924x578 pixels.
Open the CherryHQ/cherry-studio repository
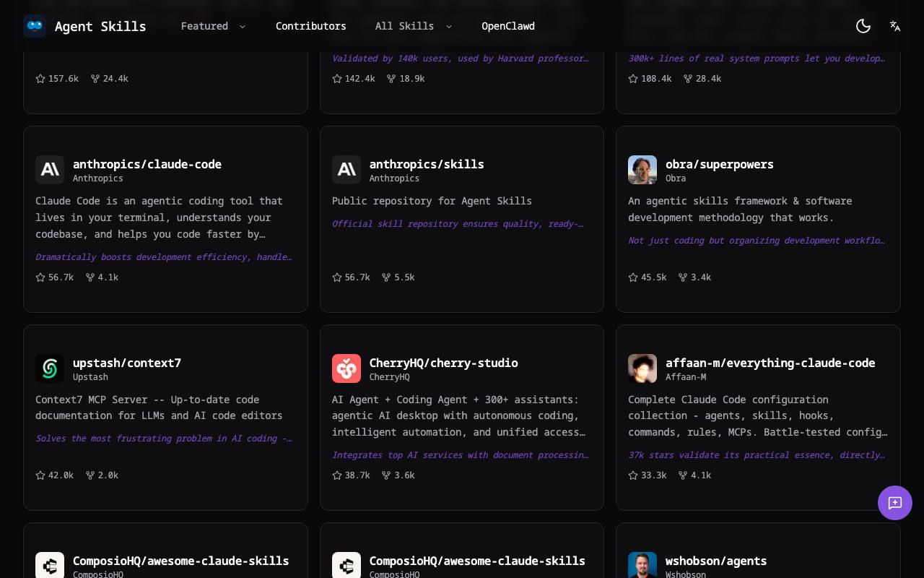point(443,363)
